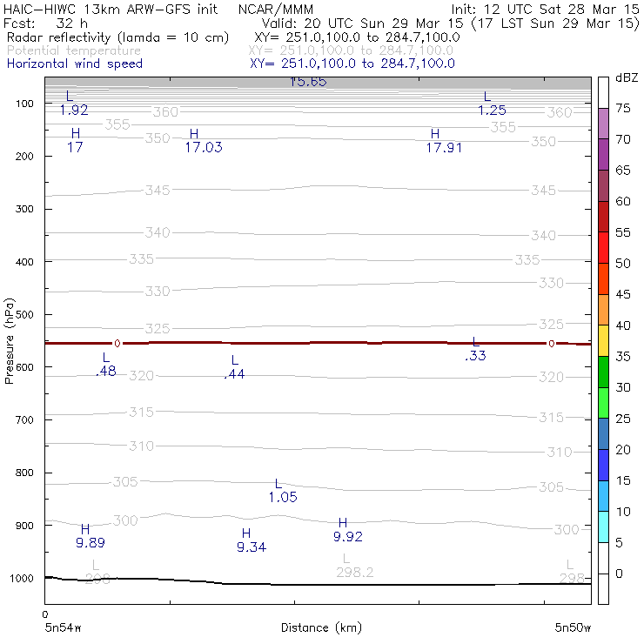Click the 500 pressure axis tick label
Viewport: 644px width, 644px height.
[x=24, y=315]
